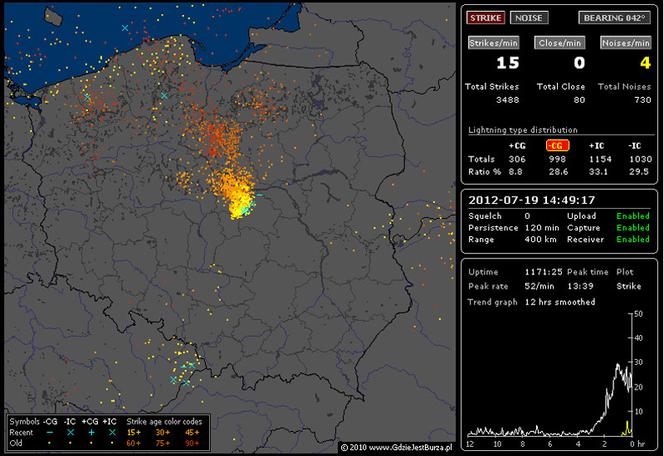Click the Uptime value 1171:25
Screen dimensions: 664x456
pos(543,272)
